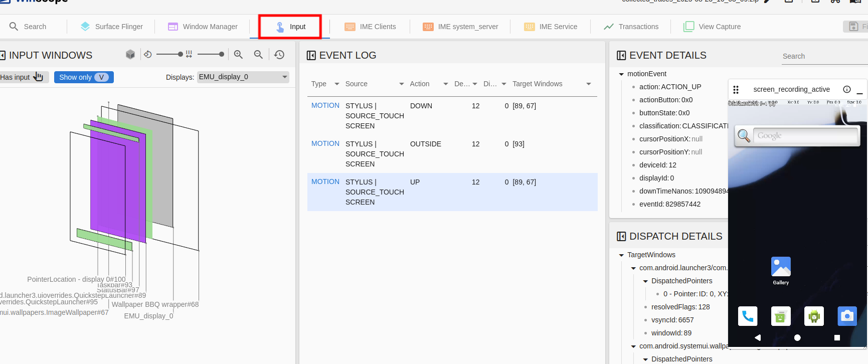Click the eventId:829857442 property
The image size is (868, 364).
[x=670, y=204]
